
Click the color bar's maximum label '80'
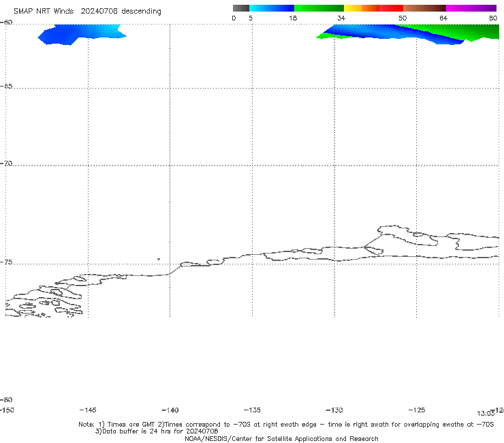point(493,18)
